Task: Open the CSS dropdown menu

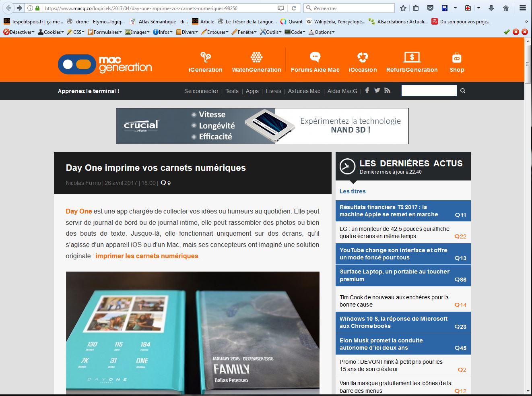Action: click(76, 32)
